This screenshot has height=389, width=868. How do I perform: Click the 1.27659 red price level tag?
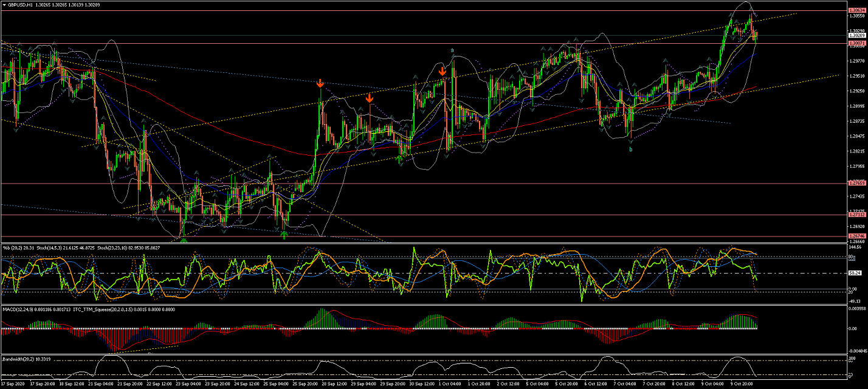pos(856,183)
